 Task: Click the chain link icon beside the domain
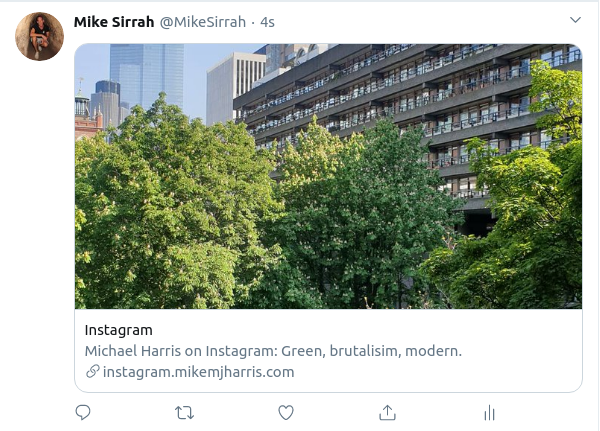93,371
